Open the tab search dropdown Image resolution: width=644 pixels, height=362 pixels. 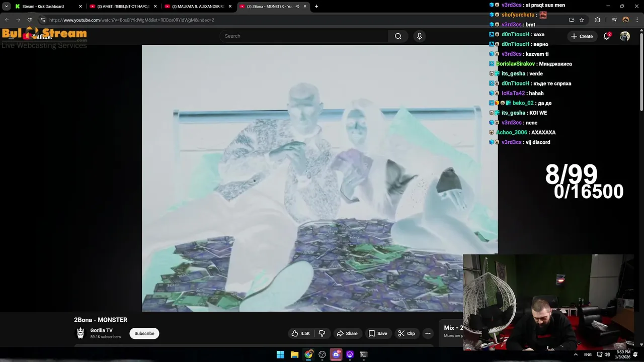click(6, 7)
